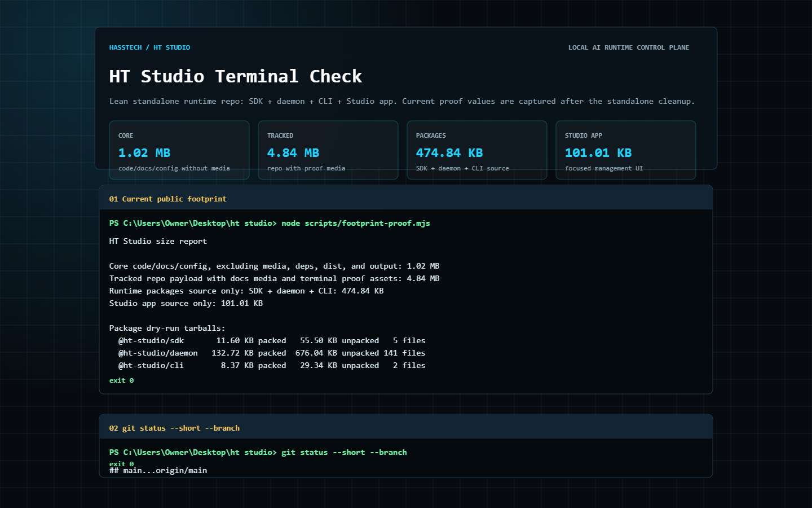Click the node scripts/footprint-proof.mjs command line
This screenshot has height=508, width=812.
[270, 224]
